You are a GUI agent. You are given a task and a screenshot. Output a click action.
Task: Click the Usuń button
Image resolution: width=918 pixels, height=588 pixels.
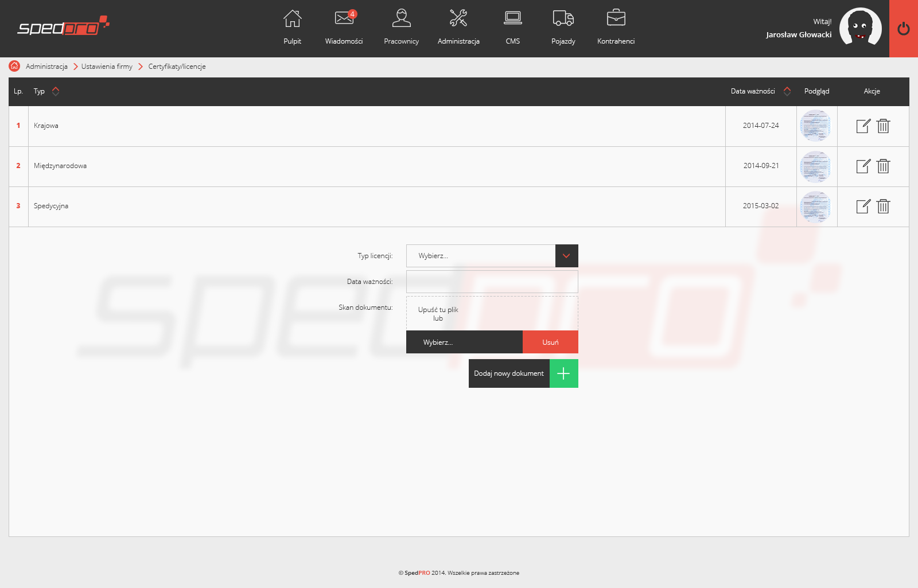click(x=550, y=342)
